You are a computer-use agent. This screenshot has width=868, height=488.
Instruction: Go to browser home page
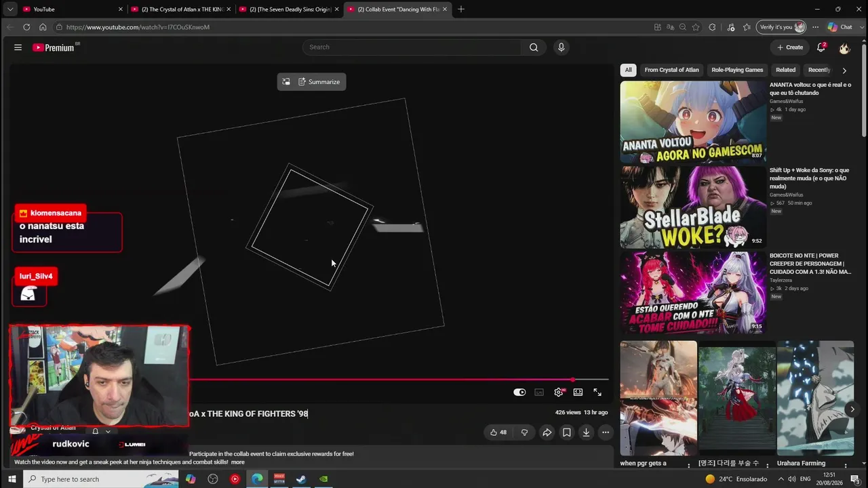click(43, 27)
